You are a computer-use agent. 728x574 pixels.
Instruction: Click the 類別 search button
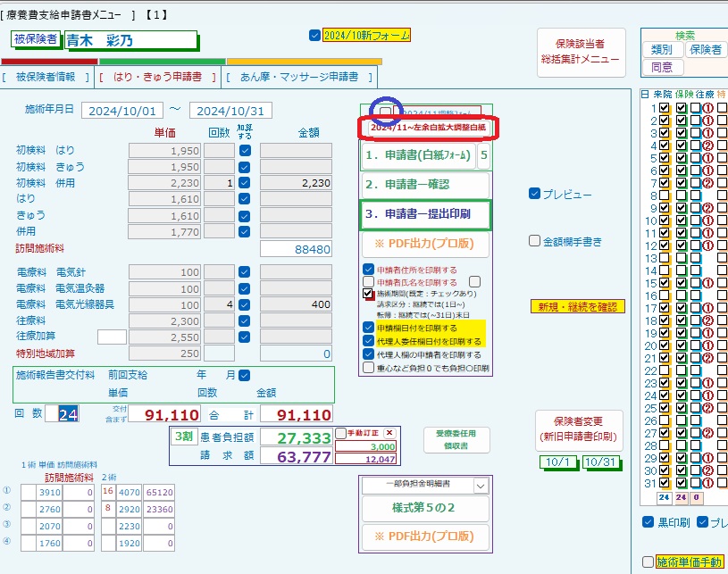pos(662,50)
